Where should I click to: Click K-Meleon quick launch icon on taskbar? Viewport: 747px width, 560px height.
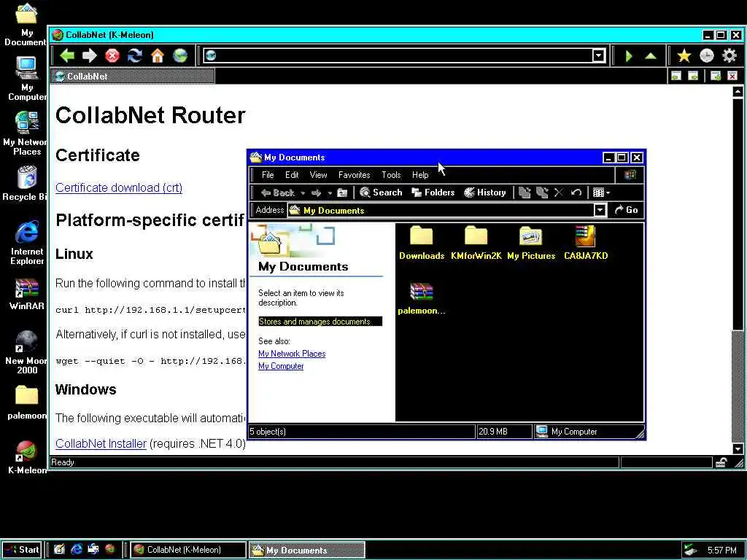(110, 550)
